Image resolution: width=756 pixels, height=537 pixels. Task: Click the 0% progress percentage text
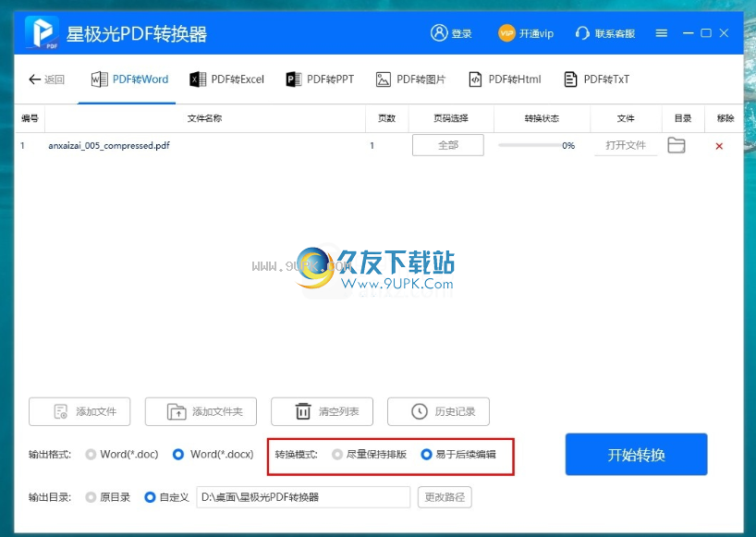coord(568,146)
